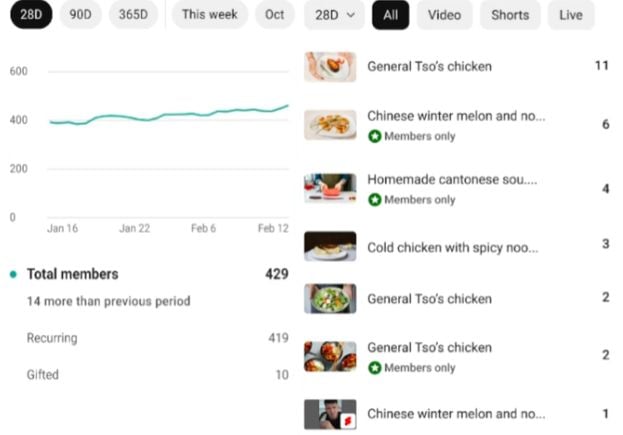This screenshot has height=435, width=623.
Task: Select the 90D time range chip
Action: click(x=80, y=15)
